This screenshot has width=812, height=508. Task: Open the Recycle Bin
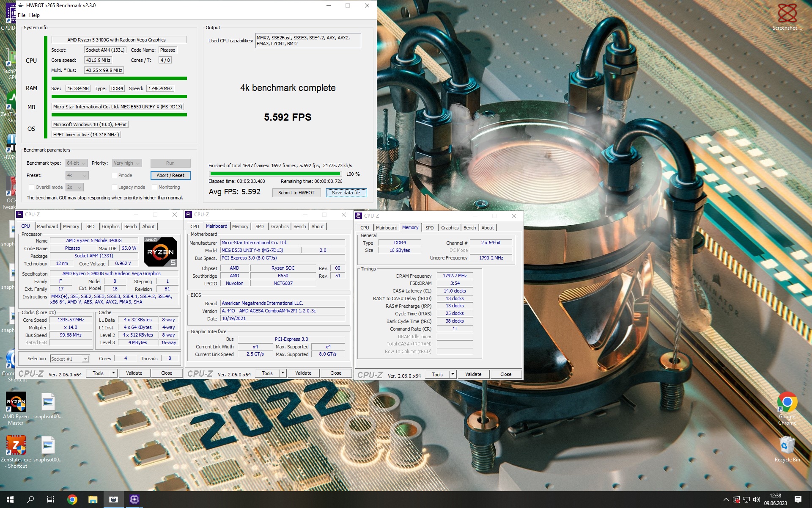(787, 449)
